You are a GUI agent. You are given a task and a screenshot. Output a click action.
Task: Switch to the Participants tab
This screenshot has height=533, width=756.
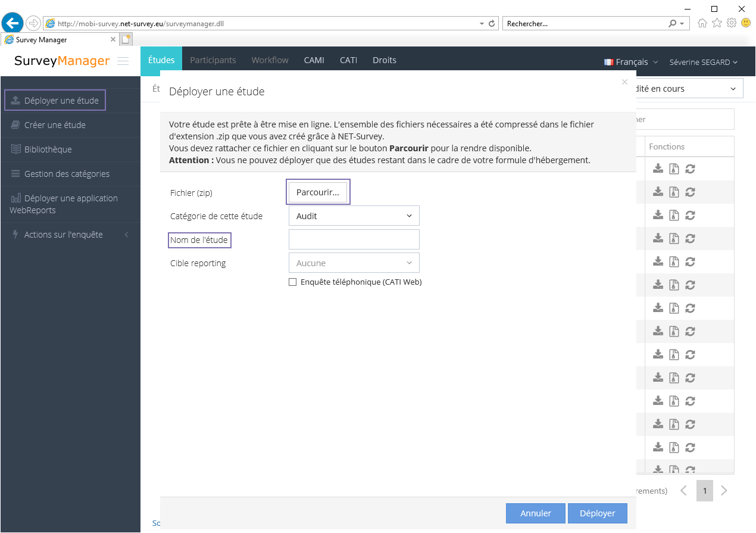click(x=213, y=60)
